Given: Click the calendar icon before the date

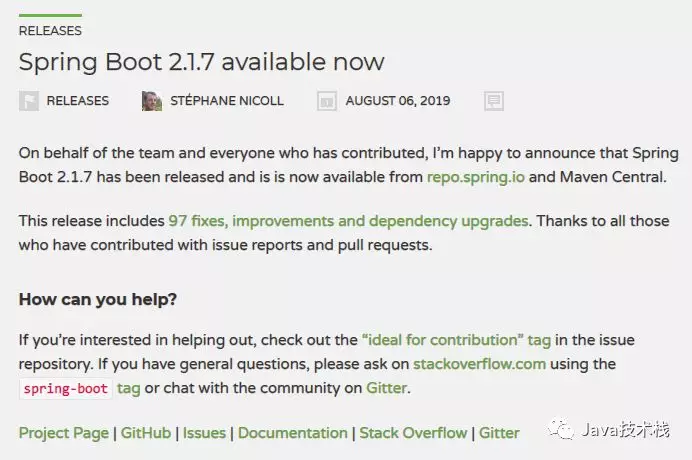Looking at the screenshot, I should (327, 101).
